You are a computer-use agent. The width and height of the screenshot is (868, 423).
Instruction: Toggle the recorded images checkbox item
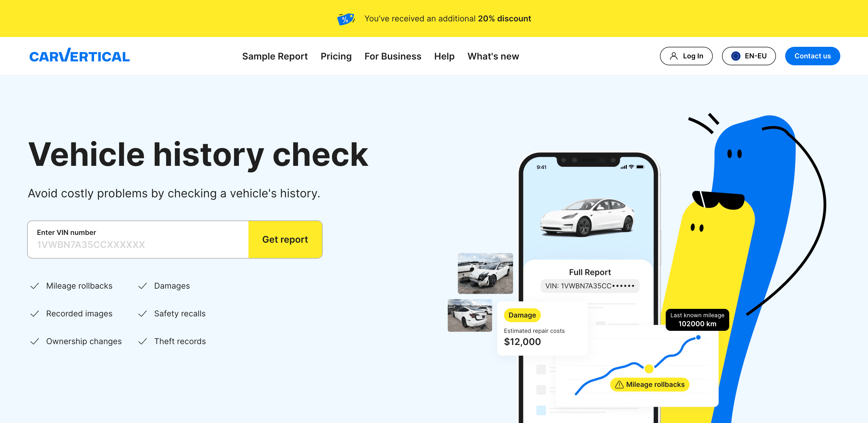pos(35,313)
